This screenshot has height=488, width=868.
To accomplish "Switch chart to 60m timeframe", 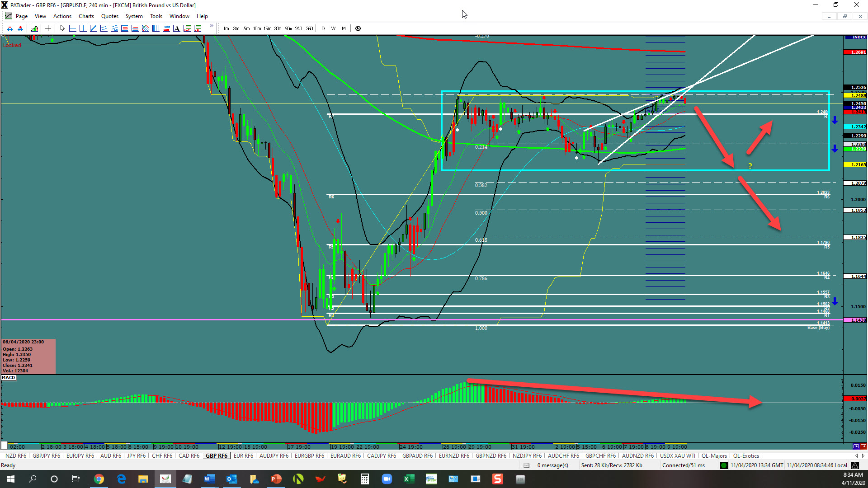I will pyautogui.click(x=288, y=28).
